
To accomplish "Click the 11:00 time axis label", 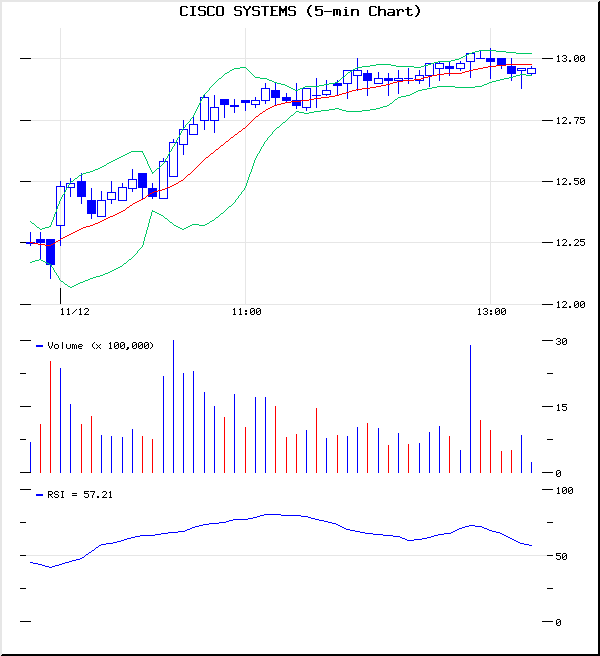I will pyautogui.click(x=246, y=312).
